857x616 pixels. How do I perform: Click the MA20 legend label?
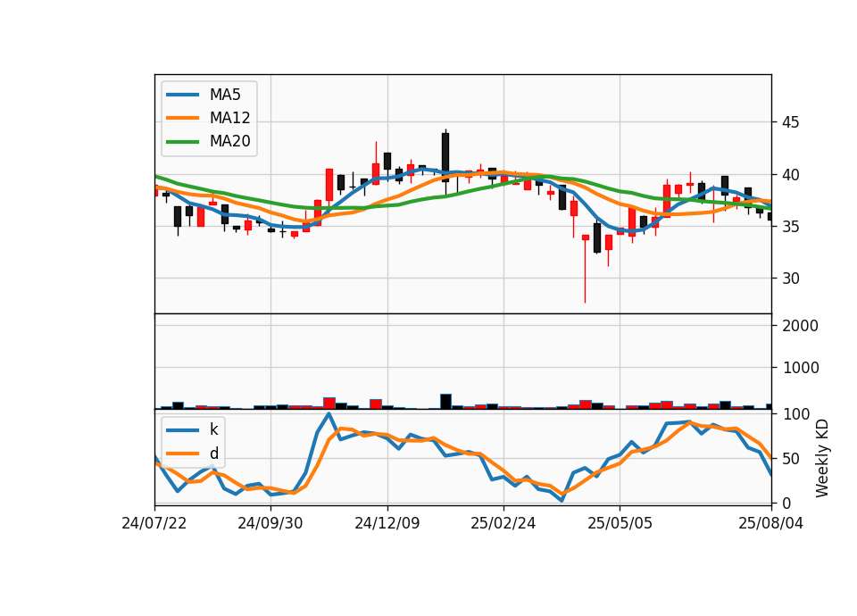click(229, 141)
